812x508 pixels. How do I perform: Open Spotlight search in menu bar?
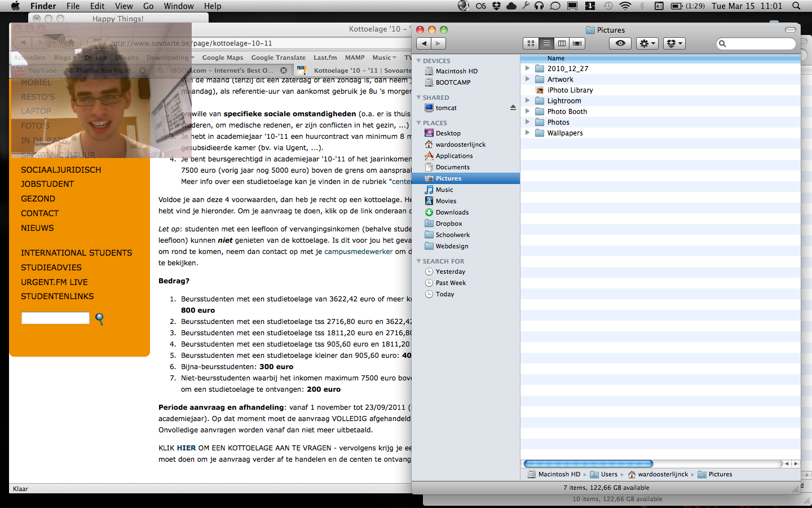click(796, 6)
